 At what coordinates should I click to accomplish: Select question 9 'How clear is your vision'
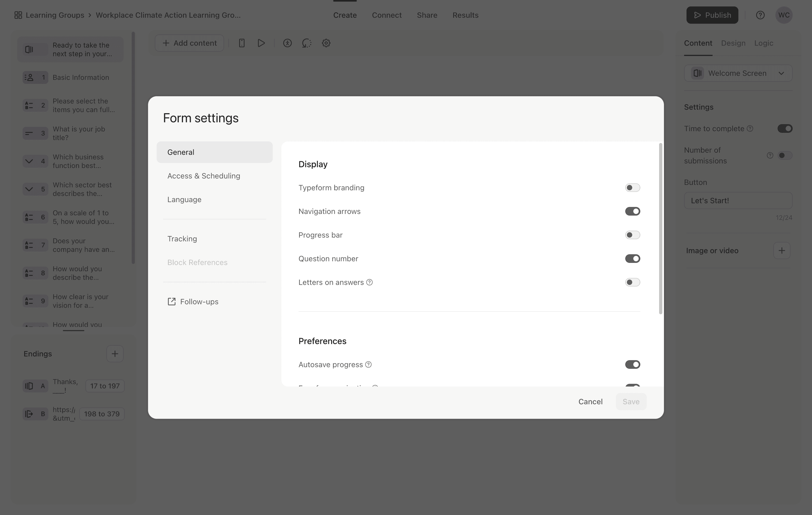tap(70, 301)
